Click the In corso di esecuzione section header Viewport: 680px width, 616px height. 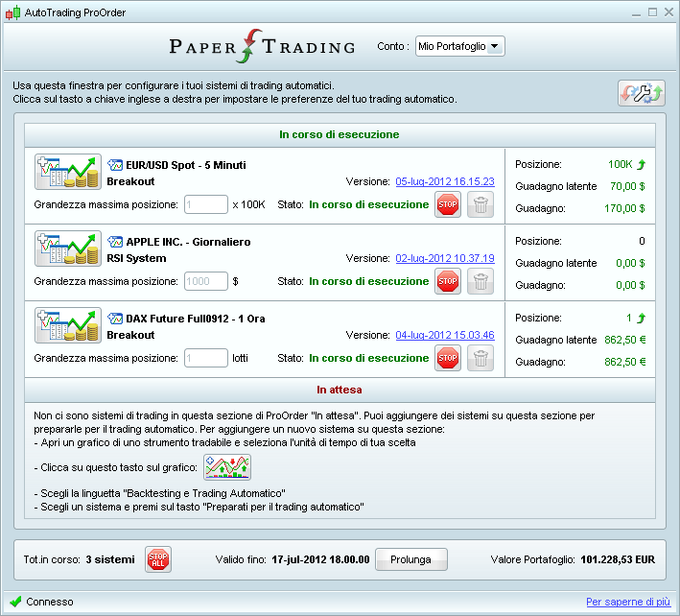[x=340, y=135]
